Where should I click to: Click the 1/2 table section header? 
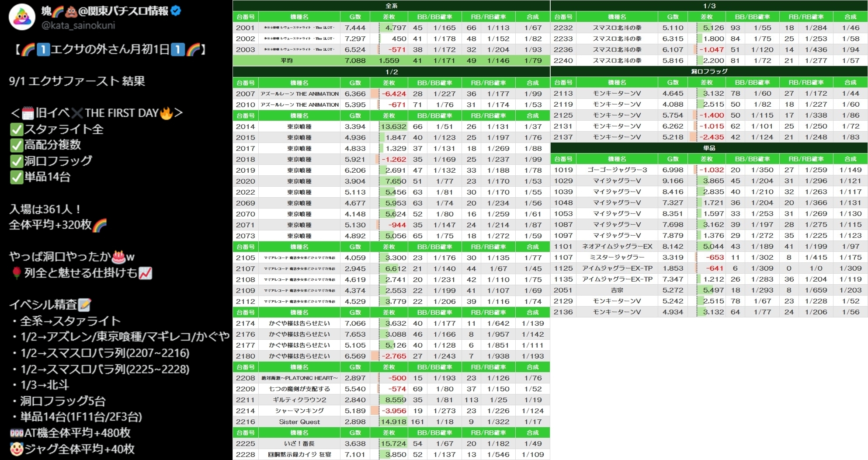pos(391,72)
